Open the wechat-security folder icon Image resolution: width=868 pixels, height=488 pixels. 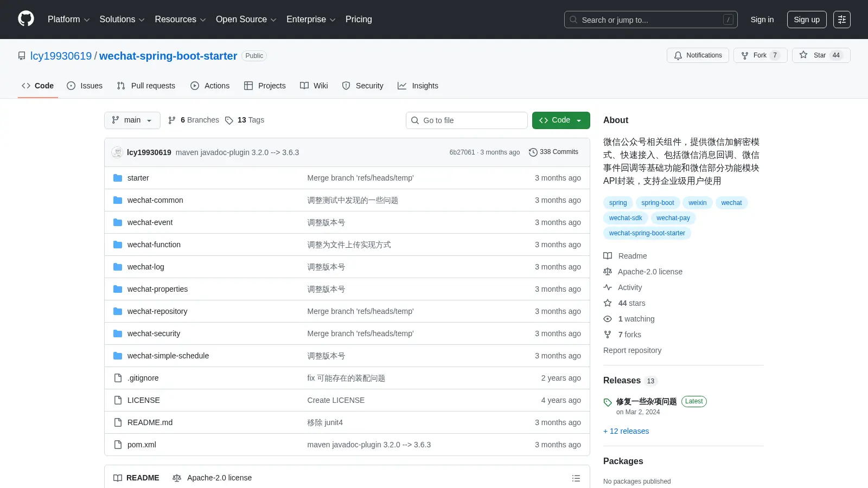[x=118, y=333]
